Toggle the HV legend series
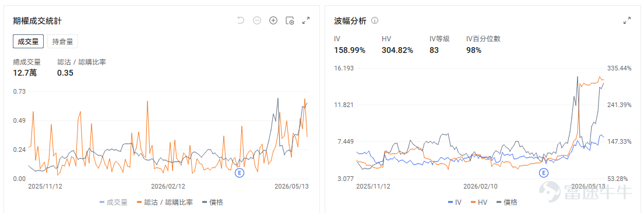The image size is (644, 213). [x=480, y=202]
